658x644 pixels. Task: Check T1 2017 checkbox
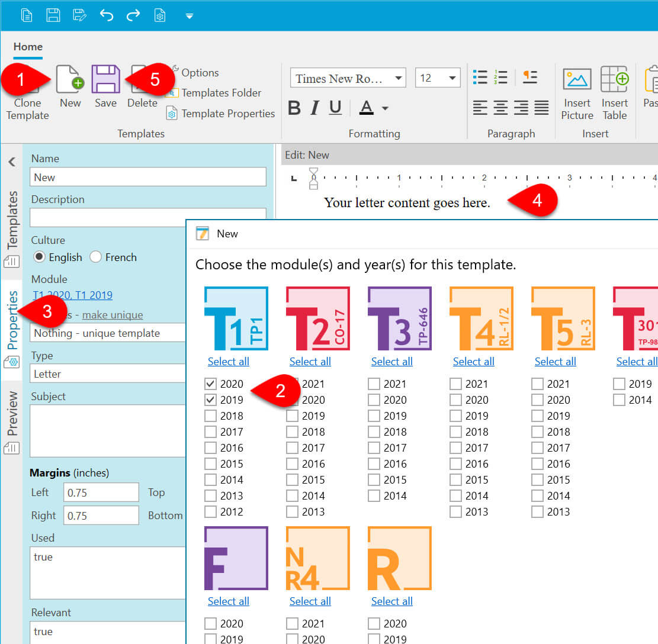click(x=211, y=432)
